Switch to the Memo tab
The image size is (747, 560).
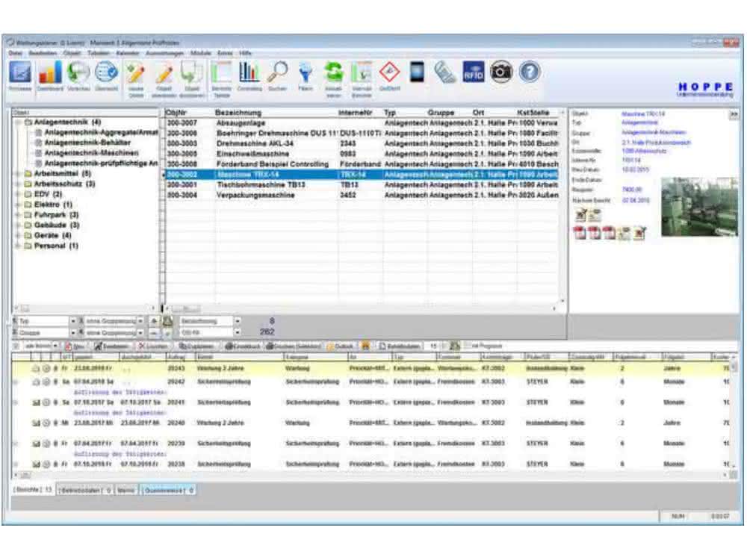[126, 491]
